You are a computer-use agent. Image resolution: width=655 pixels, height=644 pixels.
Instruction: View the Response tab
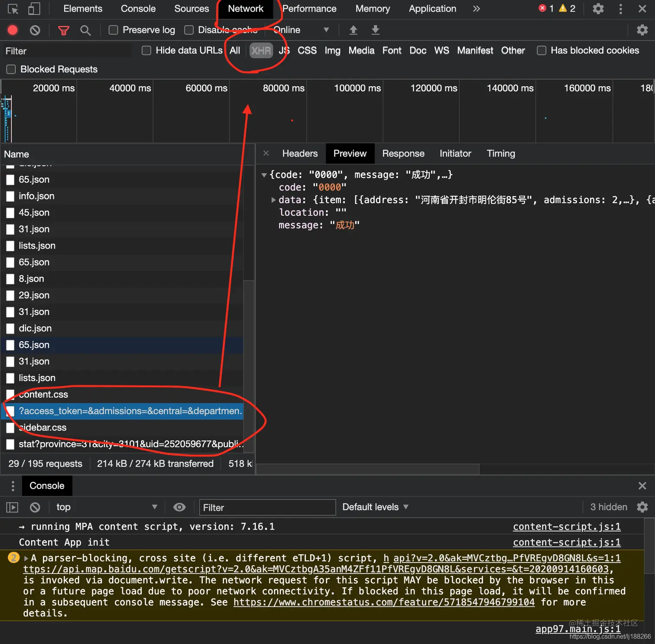pos(403,153)
